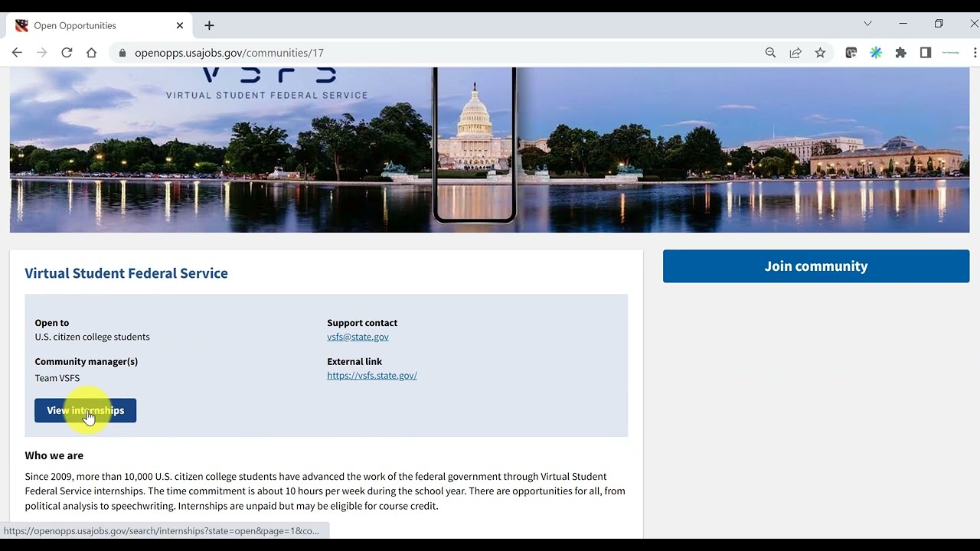Click the colorful asterisk extension icon

[876, 53]
